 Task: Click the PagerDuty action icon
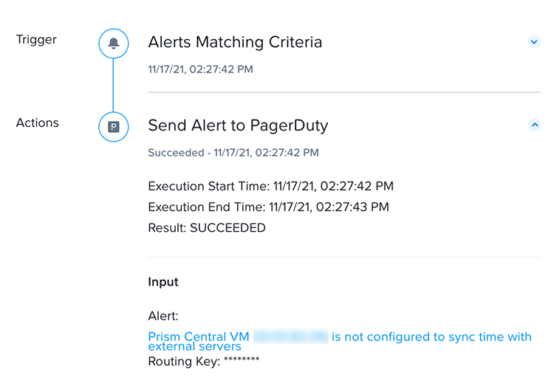[113, 126]
